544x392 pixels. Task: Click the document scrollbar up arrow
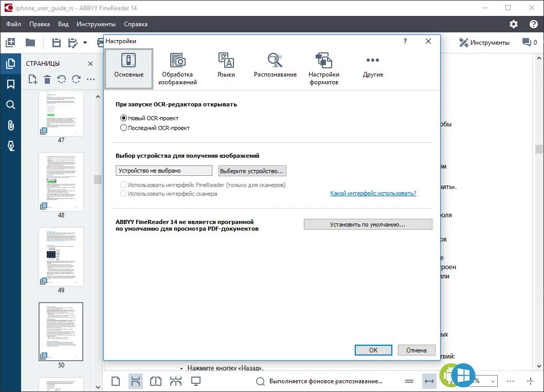pos(539,58)
